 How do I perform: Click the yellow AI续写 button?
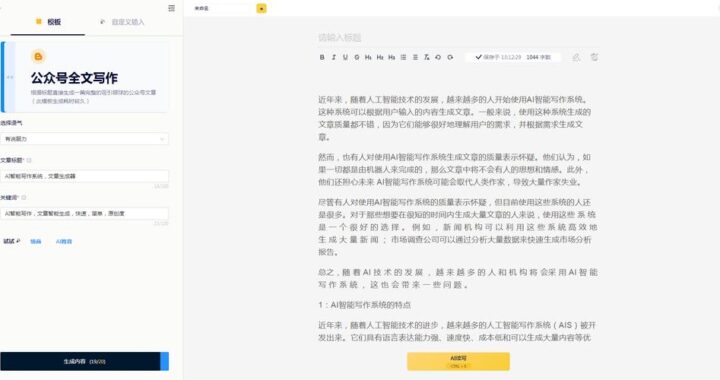(x=458, y=362)
